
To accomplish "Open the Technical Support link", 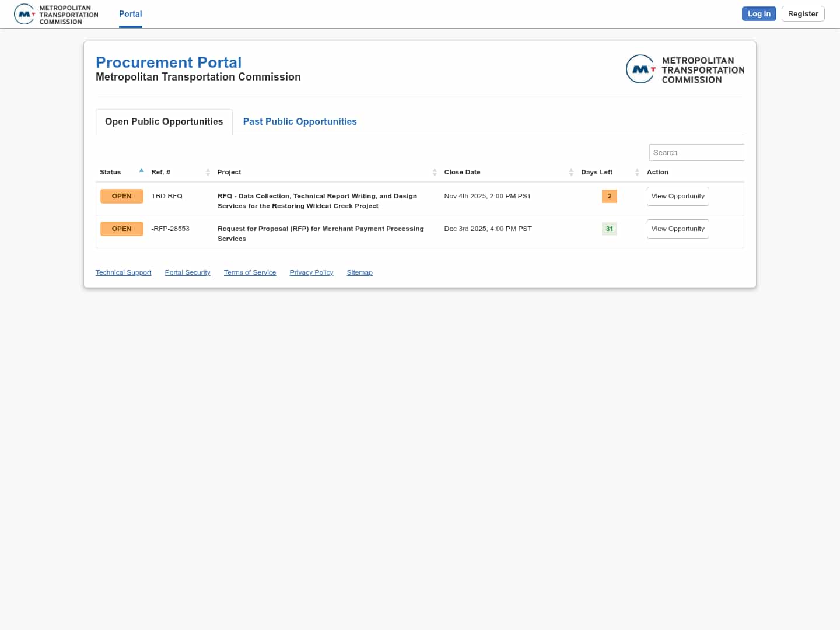I will pyautogui.click(x=123, y=272).
